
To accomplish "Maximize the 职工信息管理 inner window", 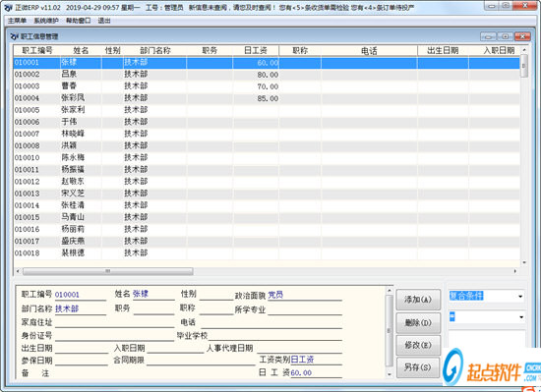I will (506, 36).
